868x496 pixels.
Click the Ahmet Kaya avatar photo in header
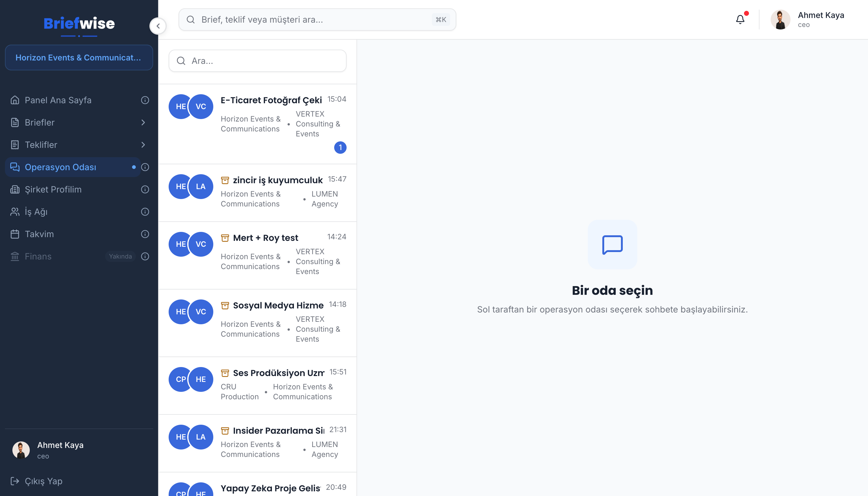click(781, 20)
